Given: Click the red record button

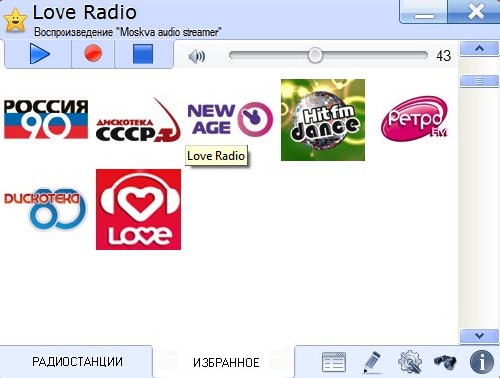Looking at the screenshot, I should (x=93, y=54).
